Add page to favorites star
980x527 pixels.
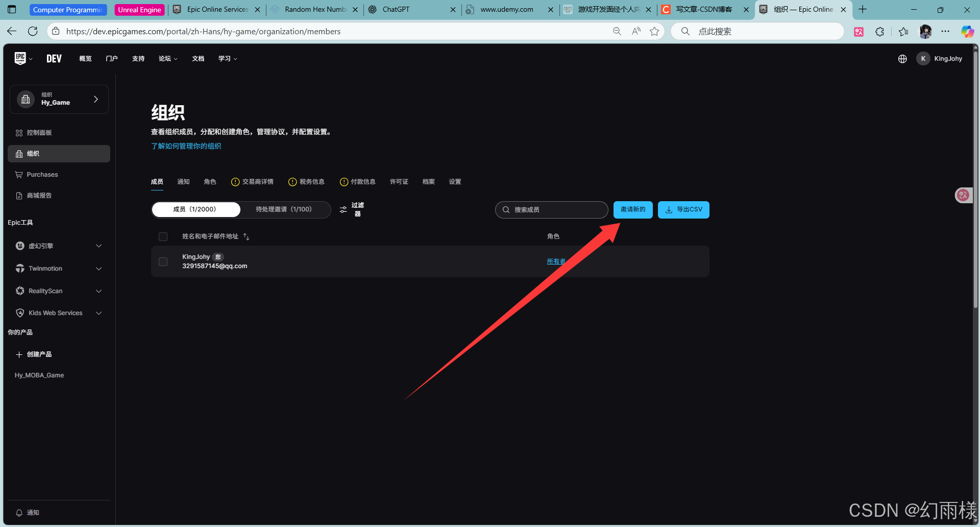(x=654, y=31)
